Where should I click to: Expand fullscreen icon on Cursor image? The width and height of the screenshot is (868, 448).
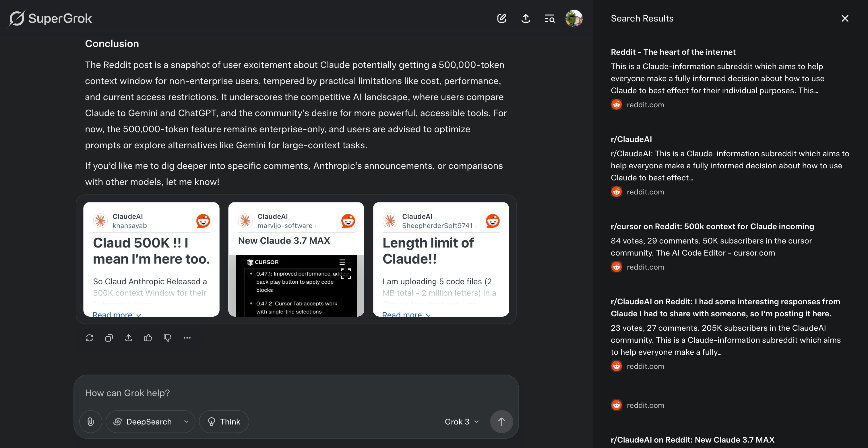[x=346, y=273]
